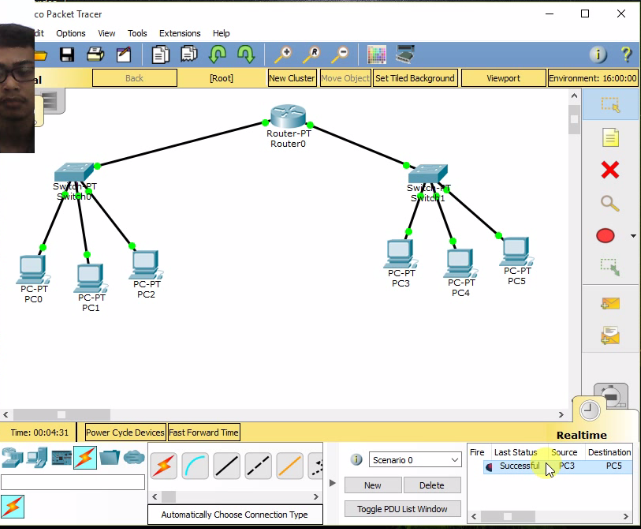Click the green Redo arrow
This screenshot has height=529, width=641.
point(246,54)
